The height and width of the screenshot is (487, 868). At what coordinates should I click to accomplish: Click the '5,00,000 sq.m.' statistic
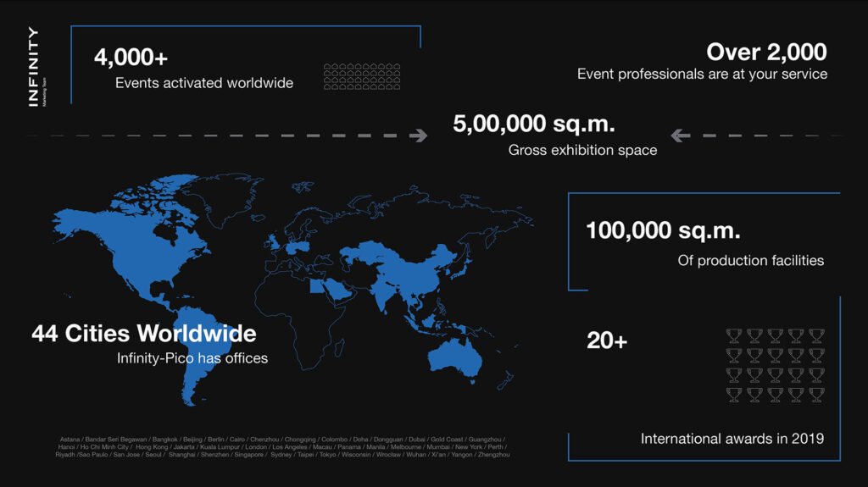tap(534, 125)
